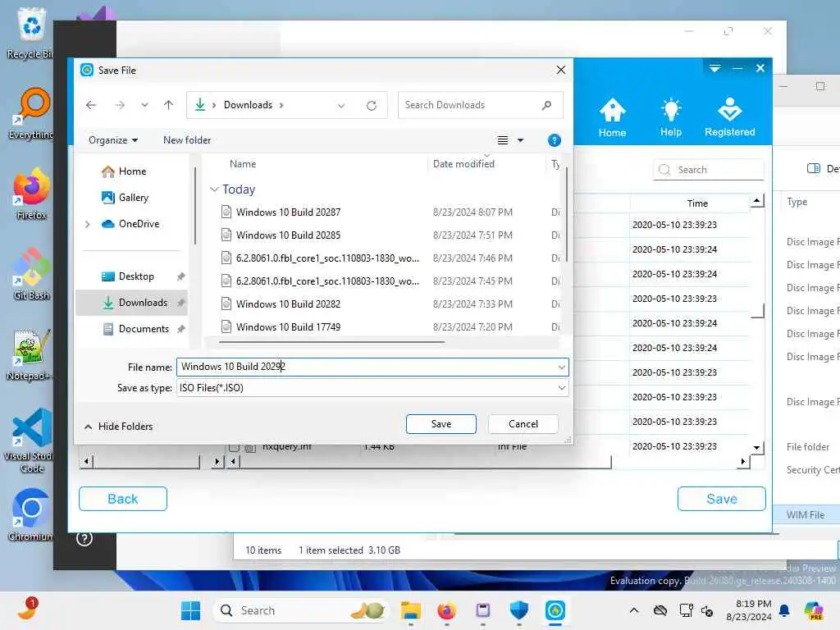Change the file view layout
The width and height of the screenshot is (840, 630).
coord(503,140)
